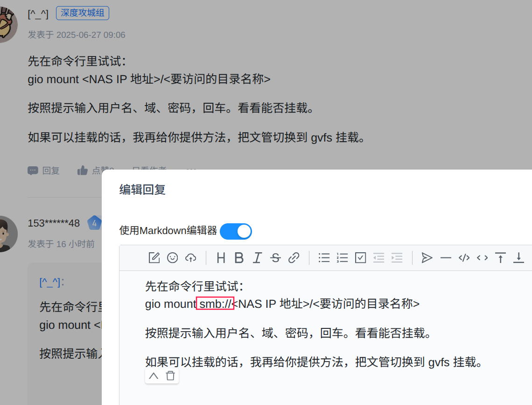The image size is (532, 405).
Task: Click the 深度攻城组 badge
Action: point(83,13)
